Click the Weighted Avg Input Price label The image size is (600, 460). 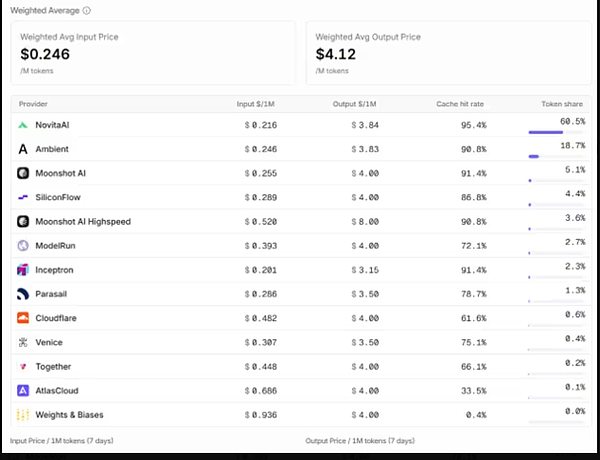(69, 37)
